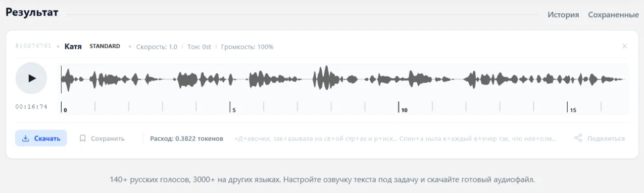The width and height of the screenshot is (644, 193).
Task: Open the История tab
Action: tap(563, 15)
